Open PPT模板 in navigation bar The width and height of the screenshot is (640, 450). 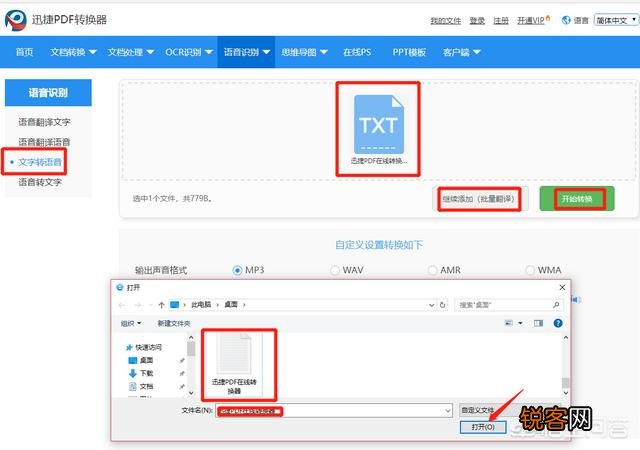(x=409, y=52)
